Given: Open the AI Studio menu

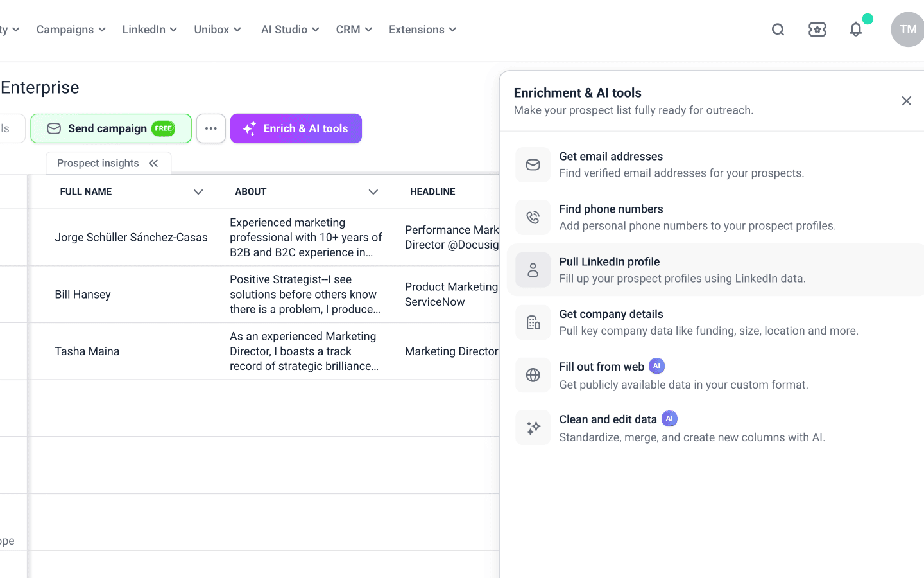Looking at the screenshot, I should tap(290, 30).
